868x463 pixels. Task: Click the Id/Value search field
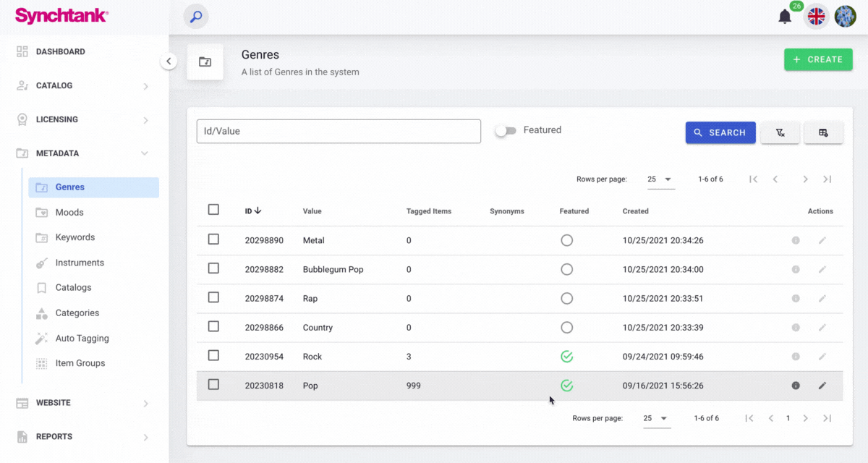tap(339, 132)
